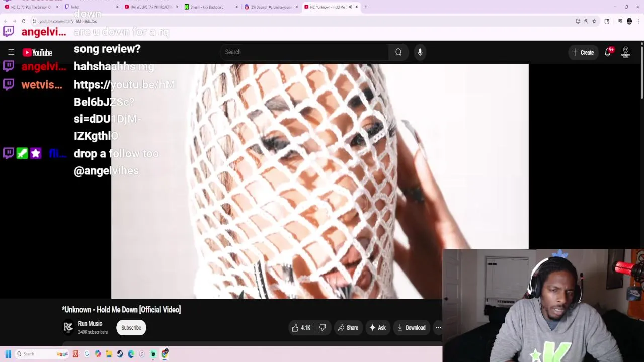
Task: Click the video title Hold Me Down
Action: [121, 310]
